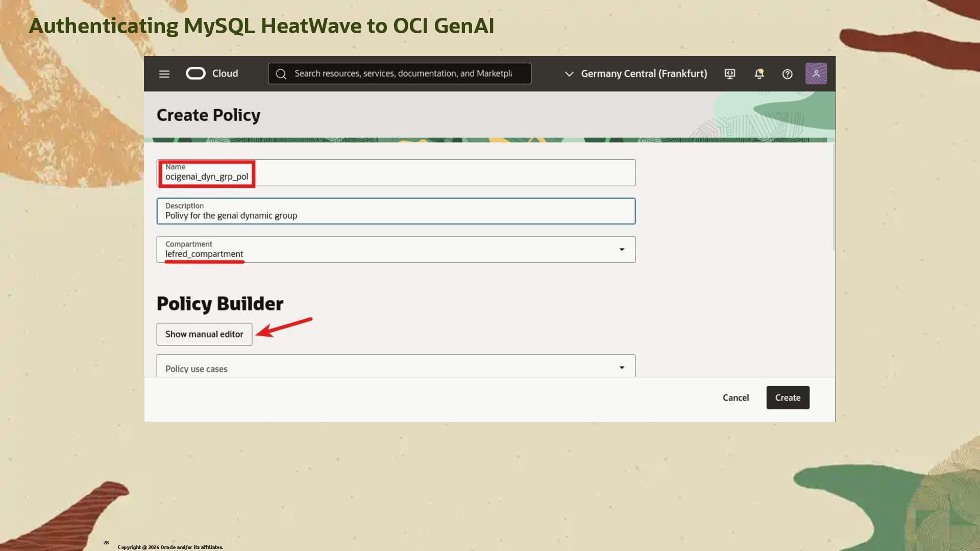Screen dimensions: 980x551
Task: Click the Show manual editor button
Action: (x=204, y=334)
